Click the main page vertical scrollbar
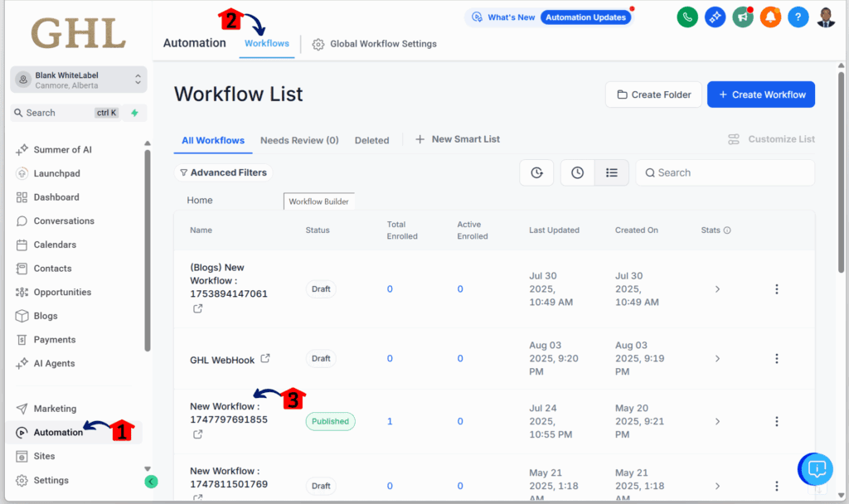849x504 pixels. pos(841,172)
